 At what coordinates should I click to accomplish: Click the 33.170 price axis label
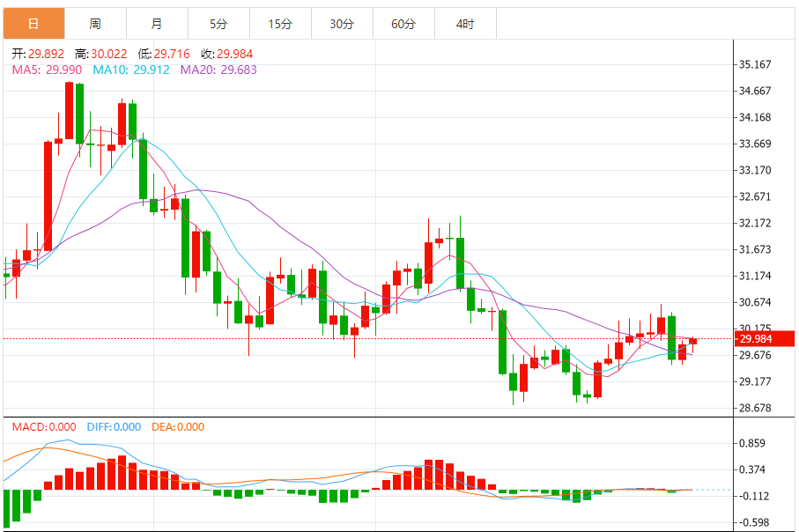[x=755, y=171]
